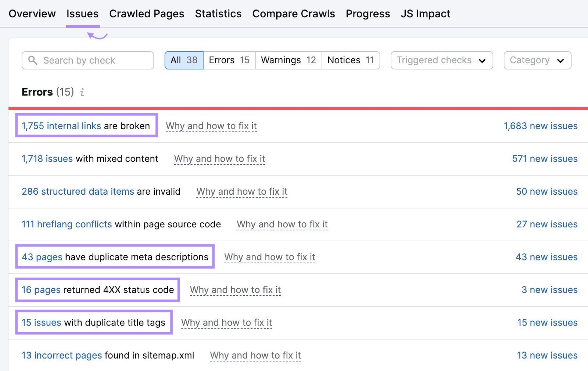Click Why and how to fix 4XX status
588x371 pixels.
[x=236, y=290]
